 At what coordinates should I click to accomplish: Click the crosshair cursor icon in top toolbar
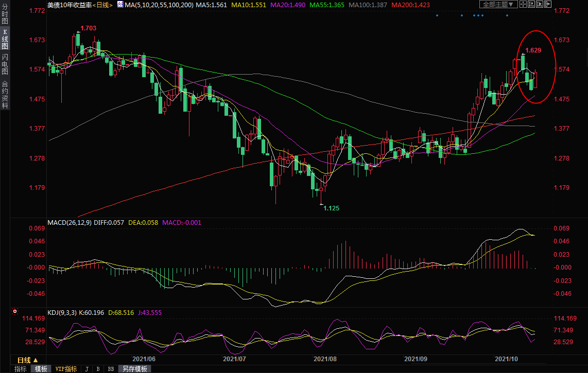[523, 5]
